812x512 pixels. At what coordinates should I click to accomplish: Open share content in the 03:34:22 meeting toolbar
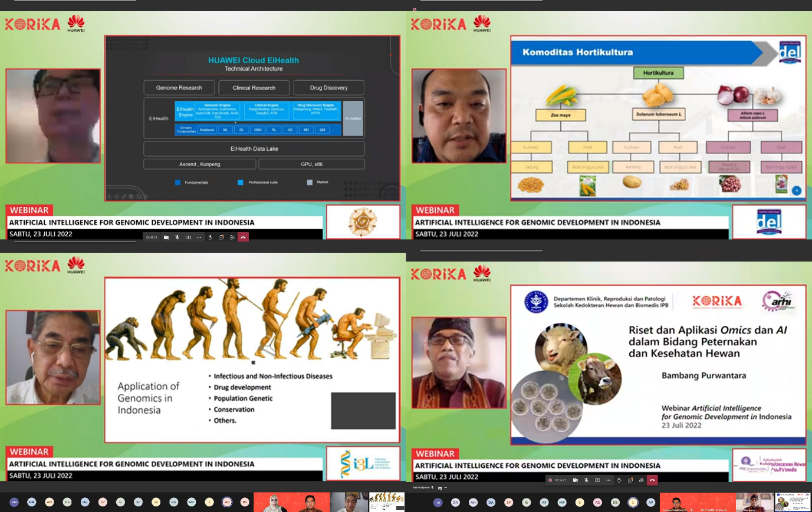coord(597,480)
